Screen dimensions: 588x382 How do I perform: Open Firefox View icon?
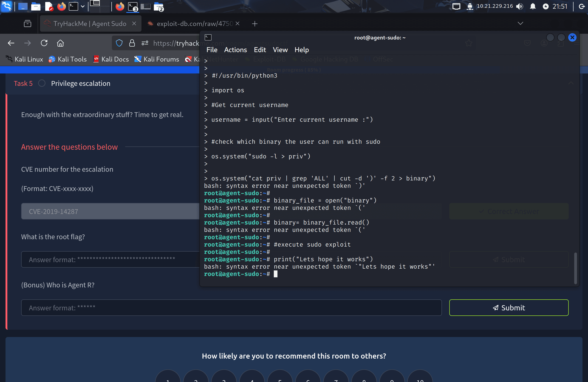click(27, 23)
